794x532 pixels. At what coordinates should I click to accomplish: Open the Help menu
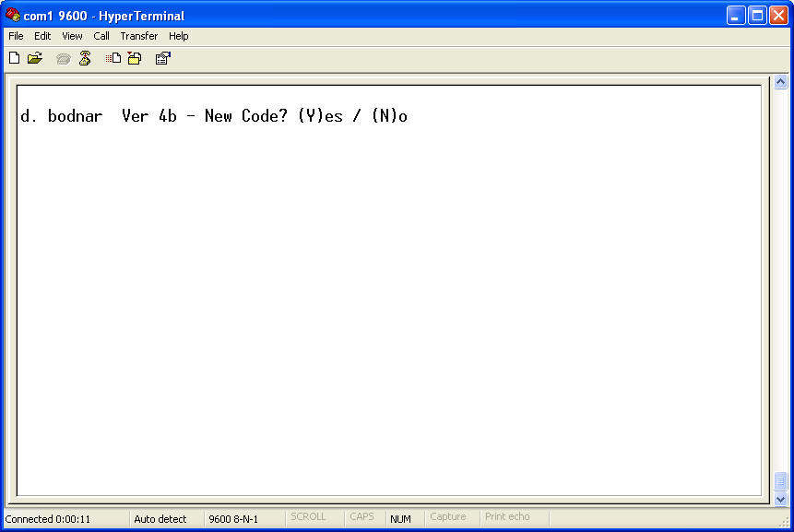(178, 36)
